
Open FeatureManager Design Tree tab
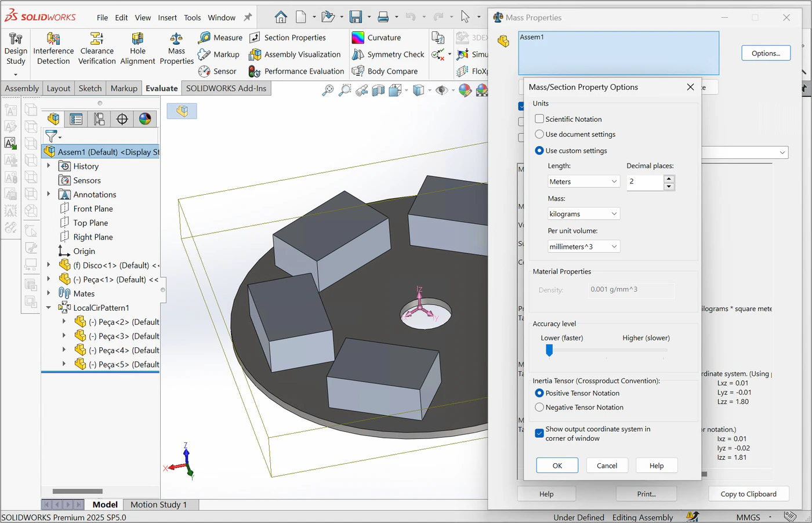coord(53,119)
